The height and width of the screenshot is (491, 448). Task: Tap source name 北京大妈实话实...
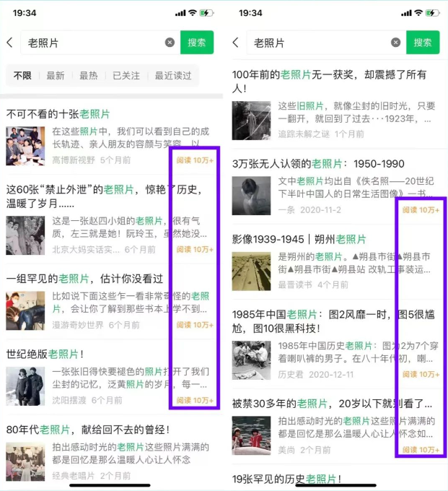tap(86, 249)
